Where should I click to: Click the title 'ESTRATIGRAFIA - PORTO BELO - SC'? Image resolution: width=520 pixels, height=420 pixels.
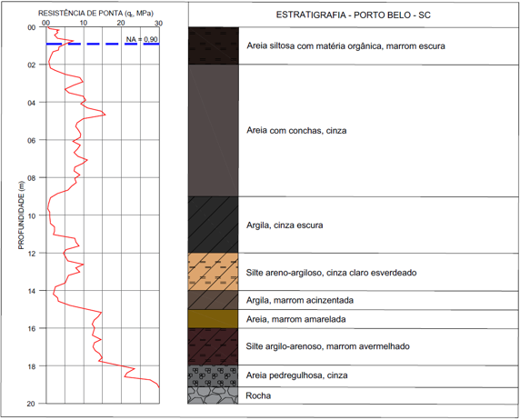354,15
